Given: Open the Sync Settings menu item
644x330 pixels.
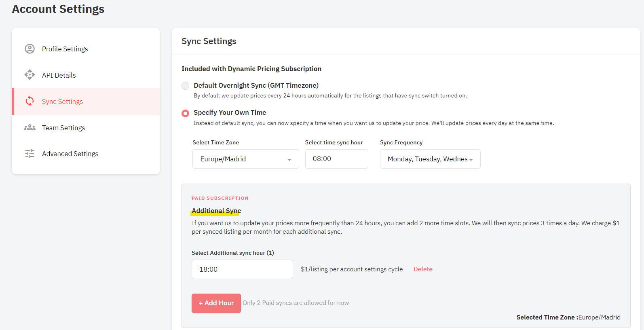Looking at the screenshot, I should 86,102.
